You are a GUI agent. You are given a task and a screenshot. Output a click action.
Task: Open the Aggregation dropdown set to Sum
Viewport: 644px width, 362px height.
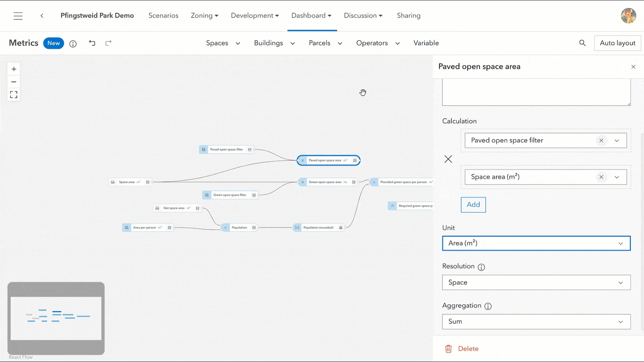[x=536, y=321]
